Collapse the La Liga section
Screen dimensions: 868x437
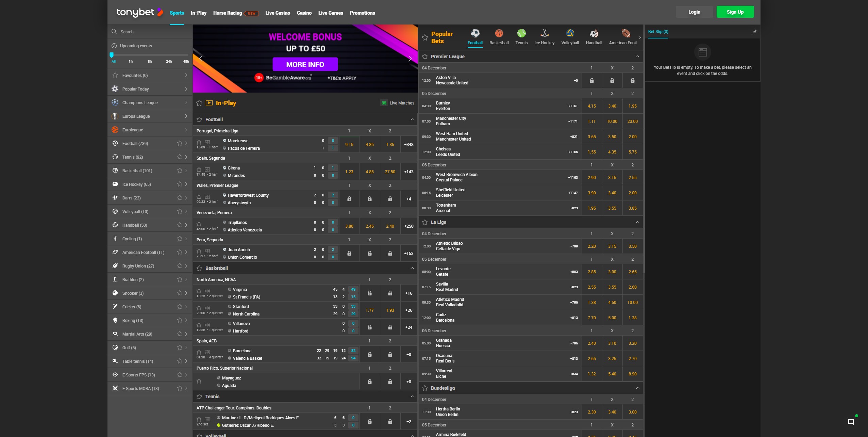coord(637,222)
